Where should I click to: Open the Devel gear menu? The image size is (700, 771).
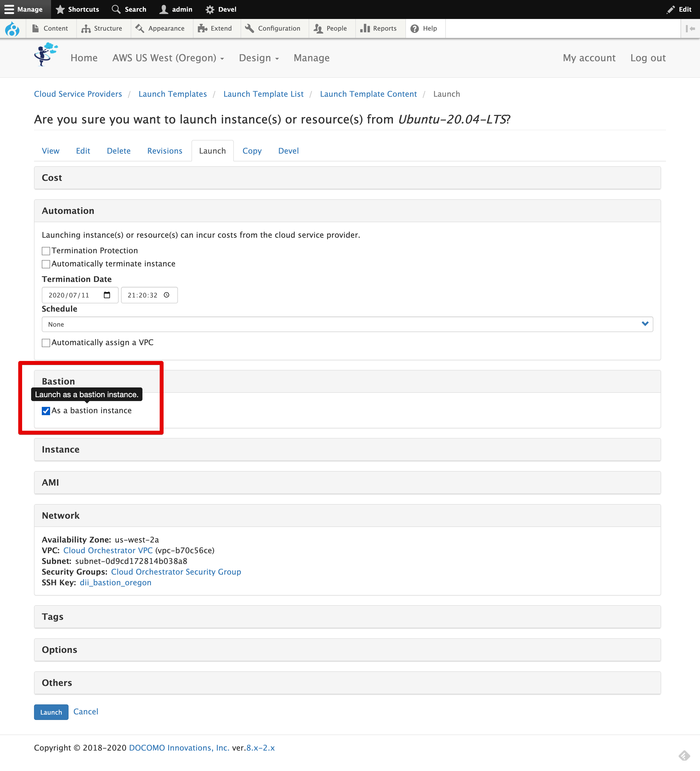point(221,9)
